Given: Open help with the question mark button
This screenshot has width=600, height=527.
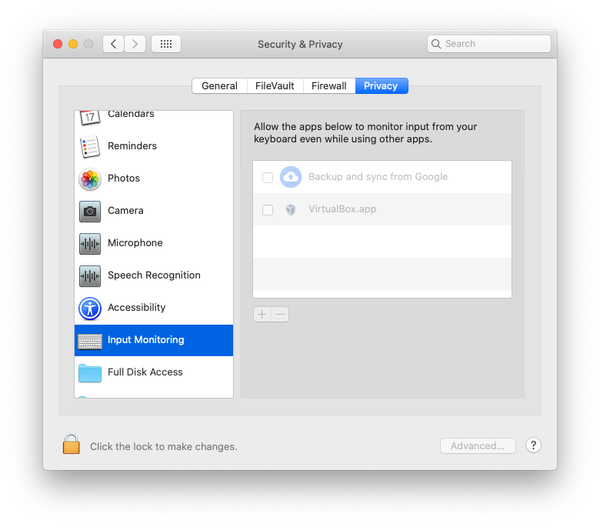Looking at the screenshot, I should (533, 445).
